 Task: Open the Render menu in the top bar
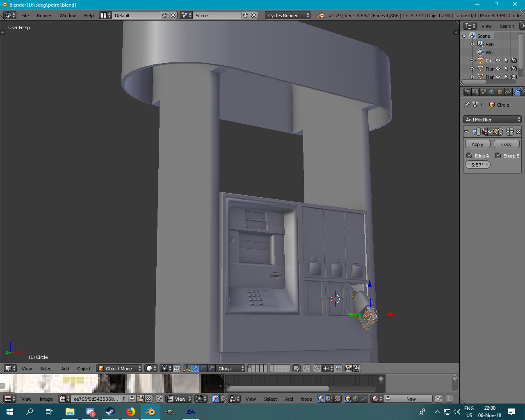tap(44, 15)
